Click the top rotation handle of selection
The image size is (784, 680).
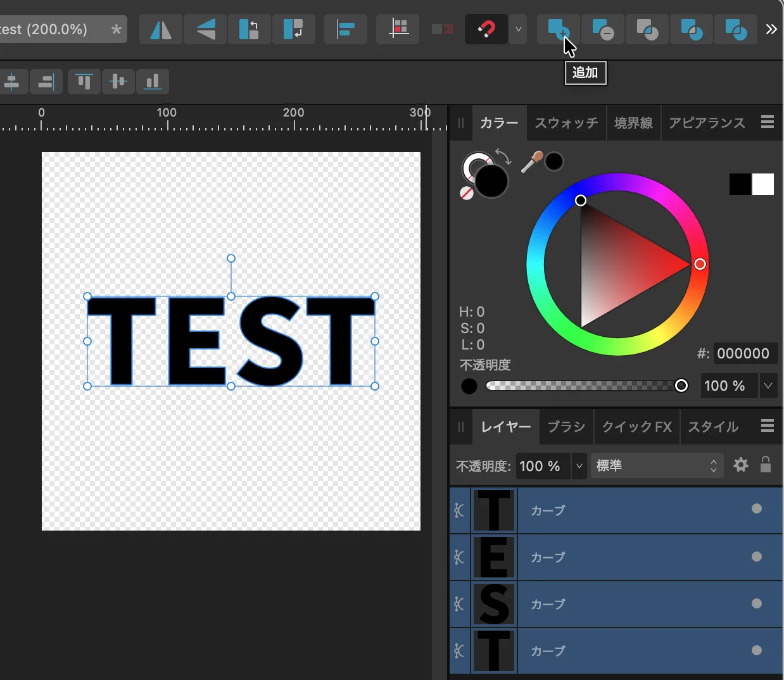coord(231,258)
